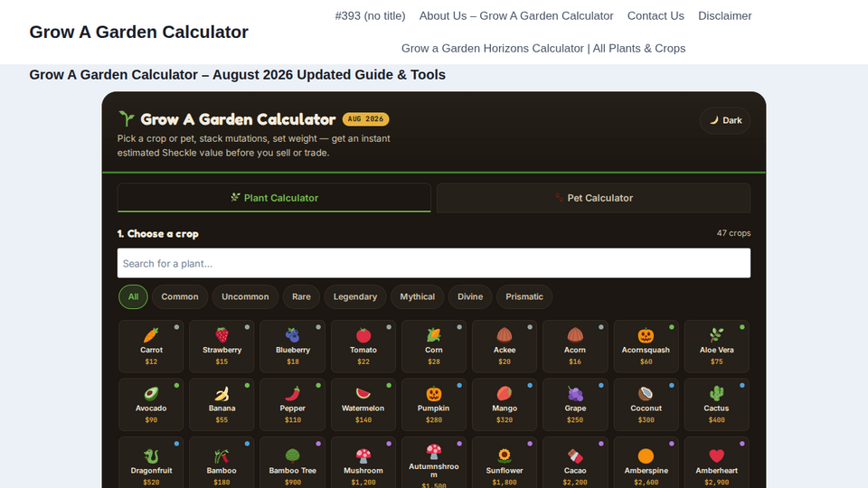This screenshot has height=488, width=868.
Task: Filter crops by Mythical rarity
Action: [x=418, y=296]
